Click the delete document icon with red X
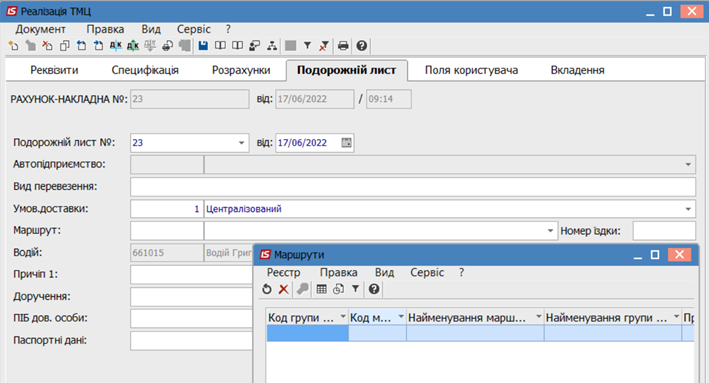Viewport: 709px width, 383px height. click(47, 46)
